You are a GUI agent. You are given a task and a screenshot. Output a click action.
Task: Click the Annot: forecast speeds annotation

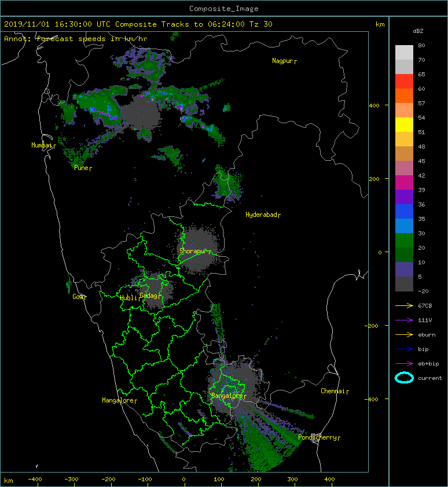coord(76,39)
